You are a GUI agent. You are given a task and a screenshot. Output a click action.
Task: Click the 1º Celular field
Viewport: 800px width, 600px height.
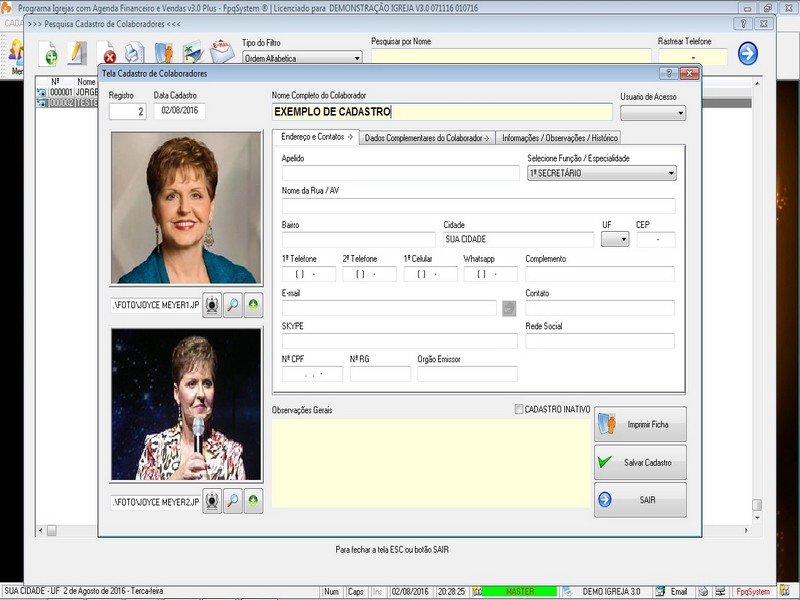[x=430, y=274]
